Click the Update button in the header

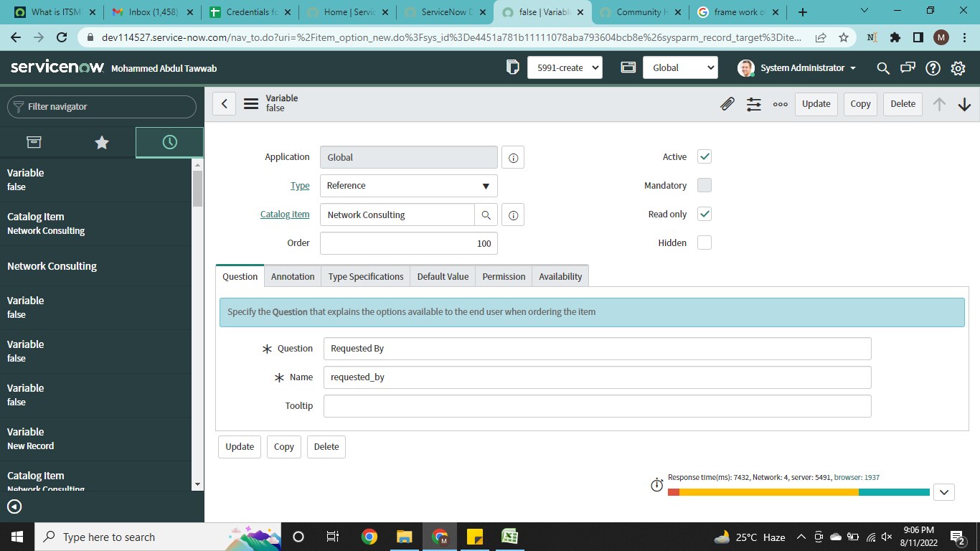pyautogui.click(x=816, y=104)
